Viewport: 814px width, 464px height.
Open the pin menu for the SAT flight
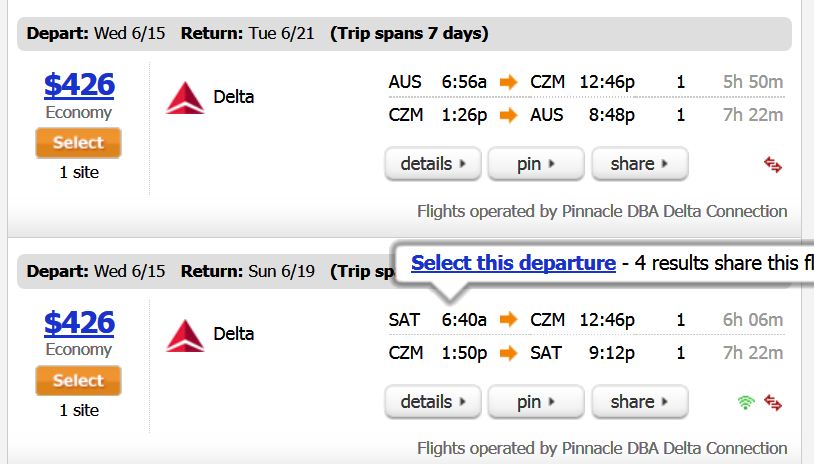(536, 402)
